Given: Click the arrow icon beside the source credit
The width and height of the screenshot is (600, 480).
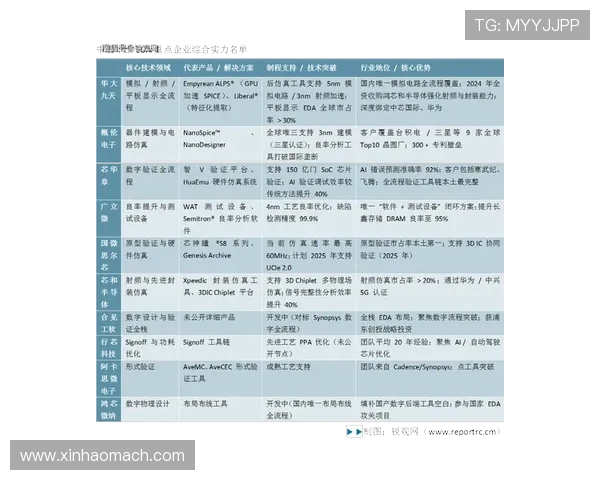Looking at the screenshot, I should [x=353, y=432].
